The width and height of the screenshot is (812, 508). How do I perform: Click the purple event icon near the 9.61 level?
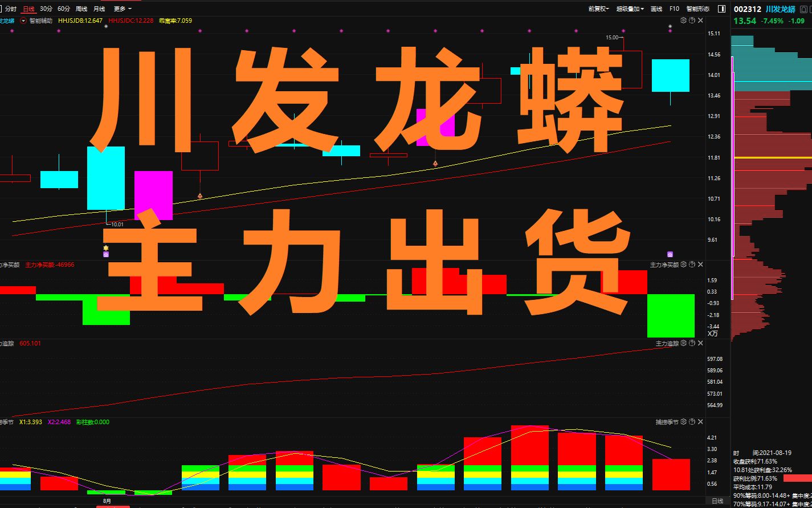[670, 254]
